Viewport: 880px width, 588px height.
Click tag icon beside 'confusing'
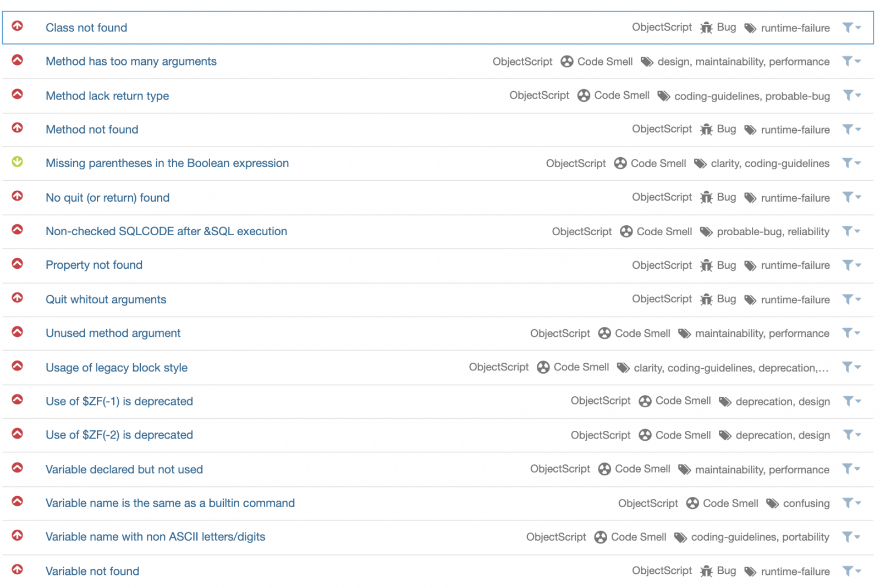(773, 503)
